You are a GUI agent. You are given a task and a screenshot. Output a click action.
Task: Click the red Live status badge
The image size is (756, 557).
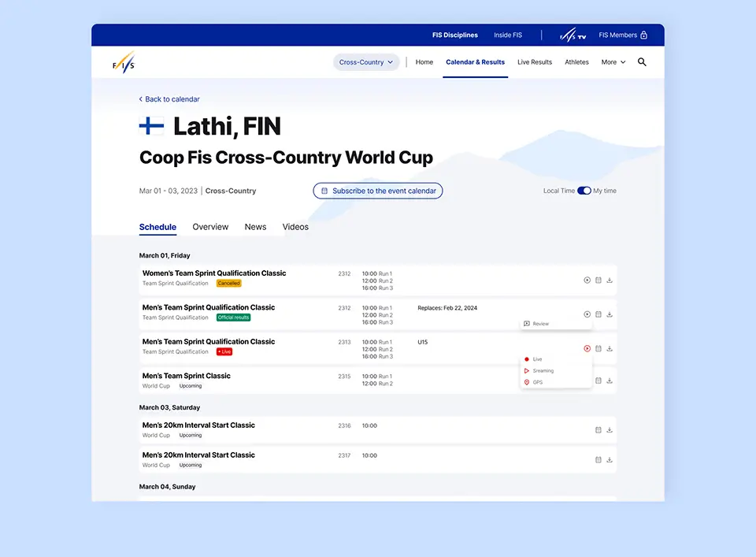(x=224, y=351)
